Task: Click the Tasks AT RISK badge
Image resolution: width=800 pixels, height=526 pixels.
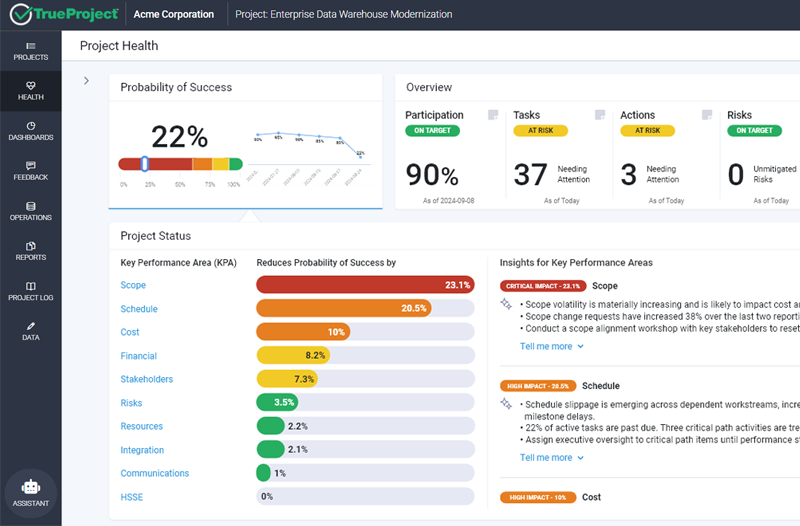Action: coord(540,131)
